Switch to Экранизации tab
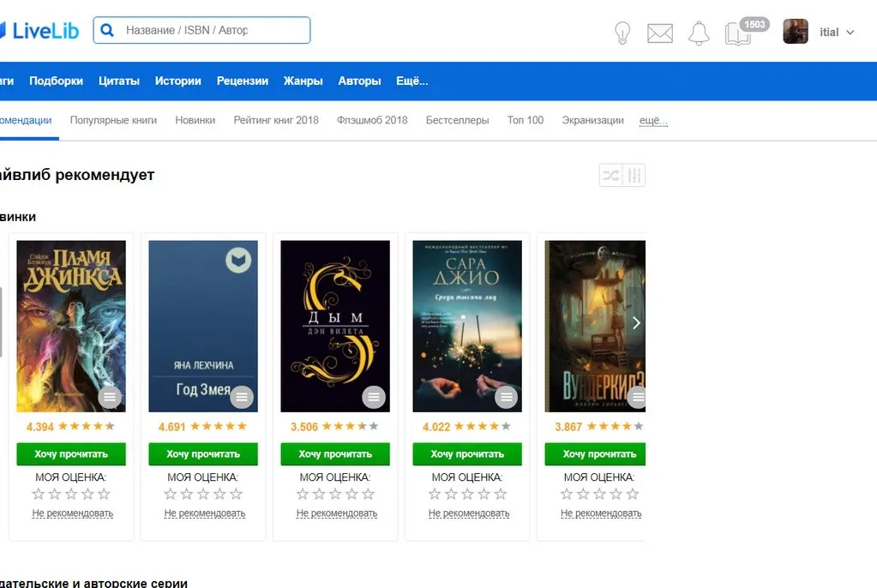 [x=593, y=120]
